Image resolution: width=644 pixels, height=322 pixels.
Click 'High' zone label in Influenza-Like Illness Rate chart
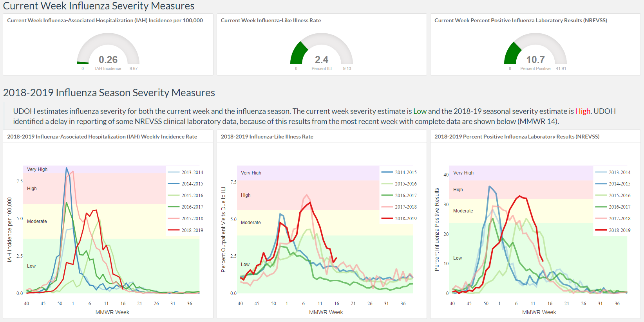coord(246,195)
